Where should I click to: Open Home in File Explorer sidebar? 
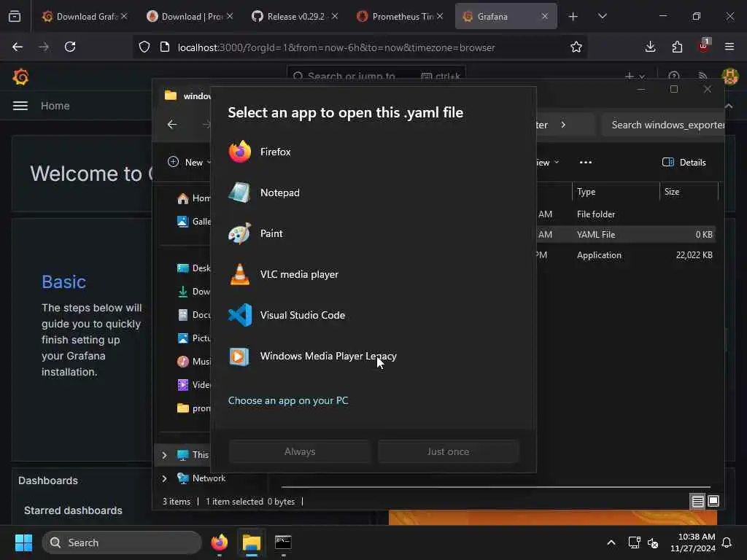193,198
